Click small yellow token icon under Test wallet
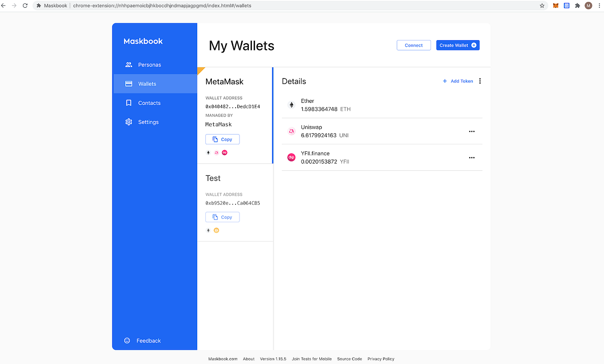The height and width of the screenshot is (364, 604). (217, 230)
